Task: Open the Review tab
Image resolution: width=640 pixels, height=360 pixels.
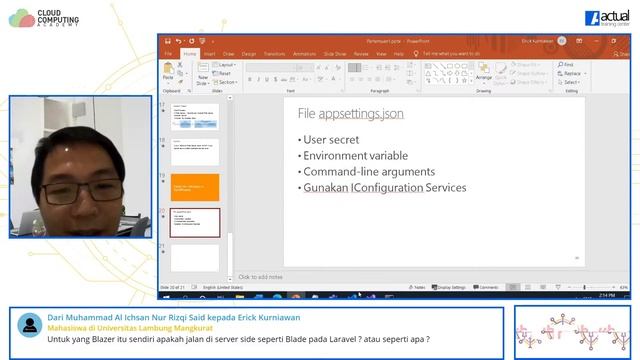Action: pyautogui.click(x=361, y=54)
